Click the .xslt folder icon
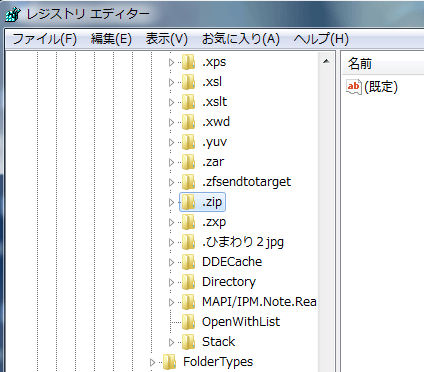Screen dimensions: 424x372 188,102
